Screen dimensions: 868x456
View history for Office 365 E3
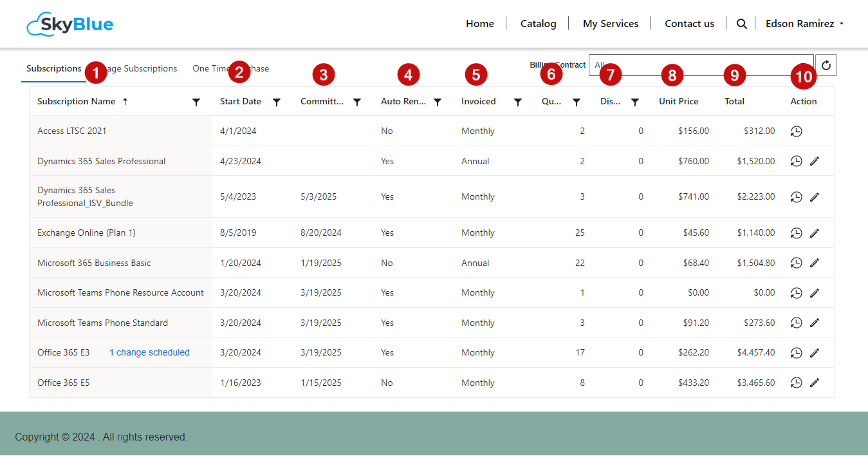coord(796,353)
